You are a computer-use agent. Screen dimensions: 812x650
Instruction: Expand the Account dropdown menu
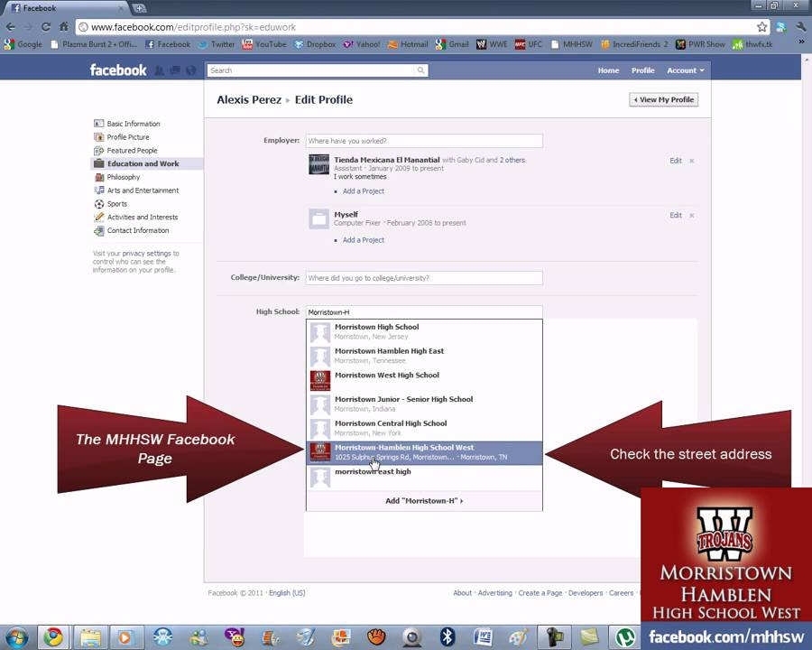click(x=685, y=70)
